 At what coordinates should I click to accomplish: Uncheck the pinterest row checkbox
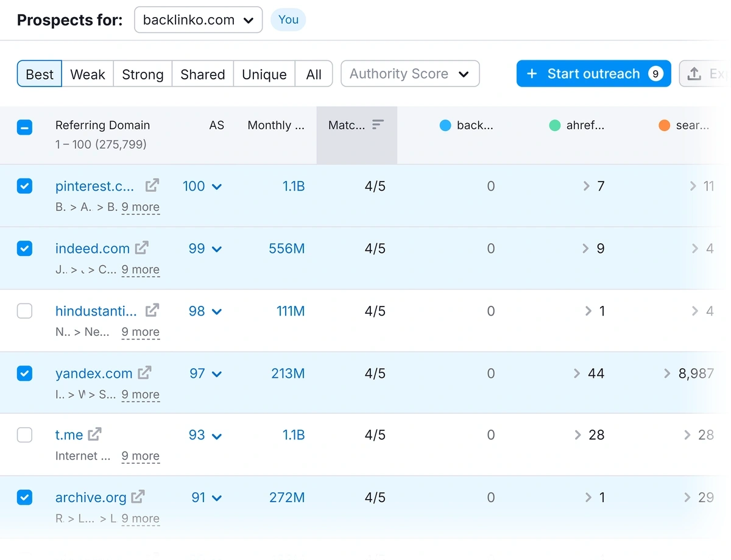(x=24, y=186)
